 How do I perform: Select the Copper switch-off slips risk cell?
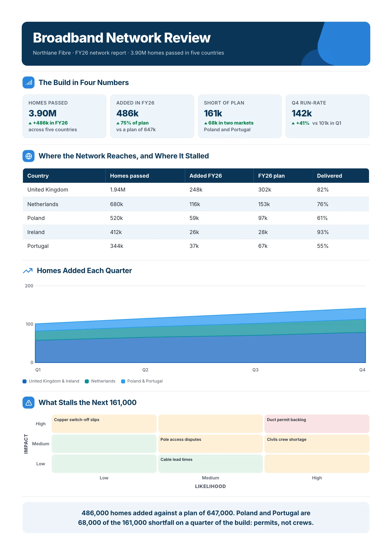point(104,424)
